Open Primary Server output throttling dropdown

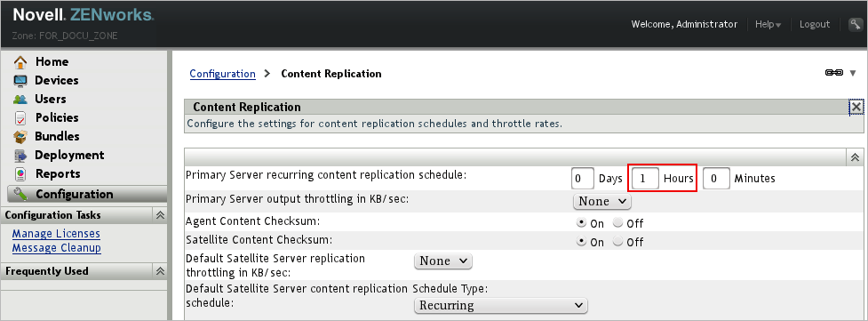601,202
